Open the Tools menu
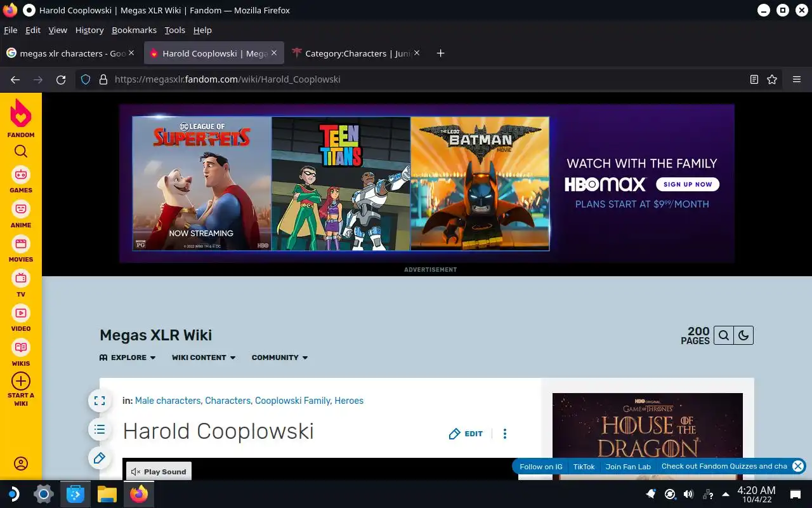 (x=174, y=30)
